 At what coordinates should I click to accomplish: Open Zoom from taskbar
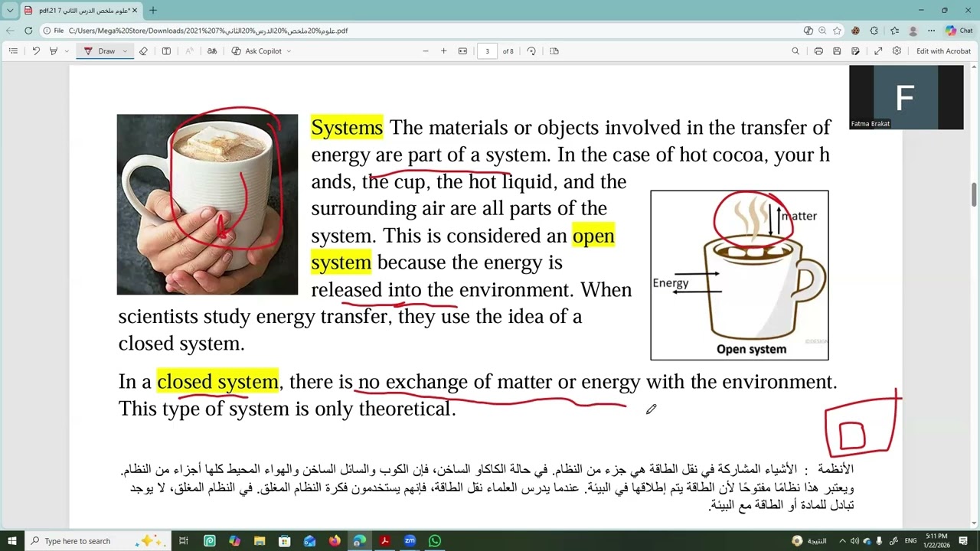pyautogui.click(x=410, y=541)
